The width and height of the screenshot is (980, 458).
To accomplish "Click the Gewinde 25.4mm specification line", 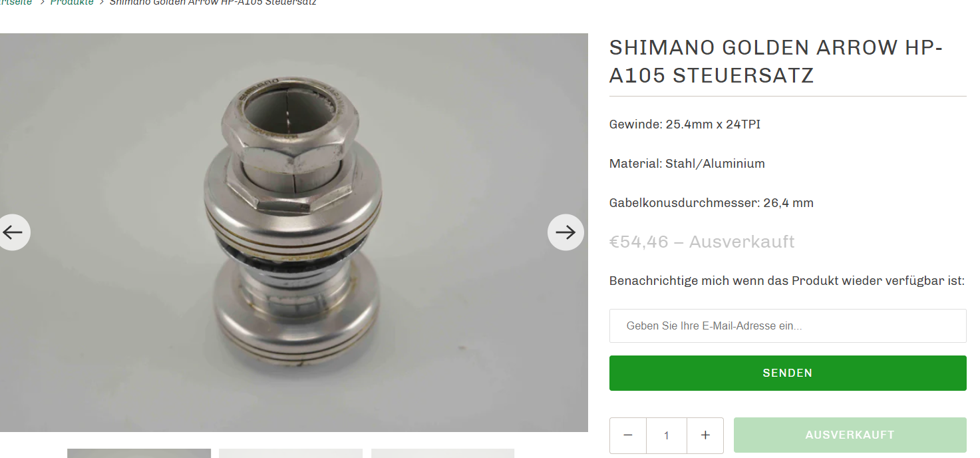I will (685, 124).
